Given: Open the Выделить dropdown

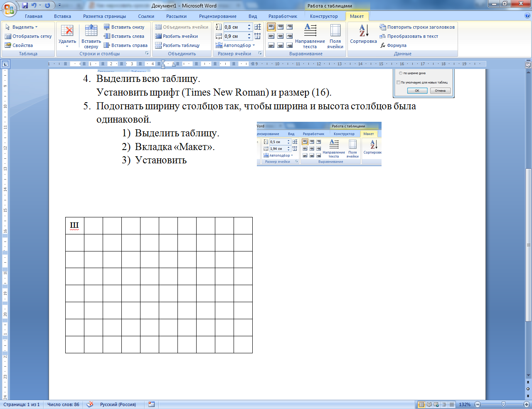Looking at the screenshot, I should (22, 27).
